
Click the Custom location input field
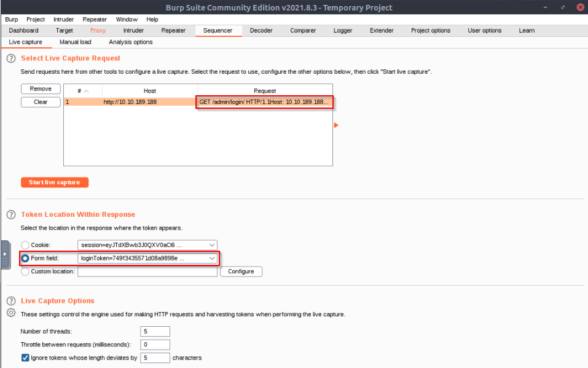[x=147, y=272]
